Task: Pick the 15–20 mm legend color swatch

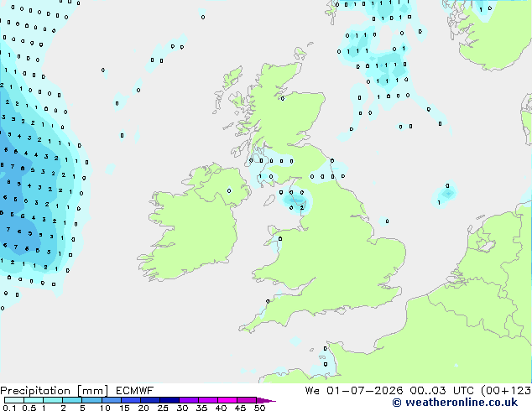Action: click(131, 400)
